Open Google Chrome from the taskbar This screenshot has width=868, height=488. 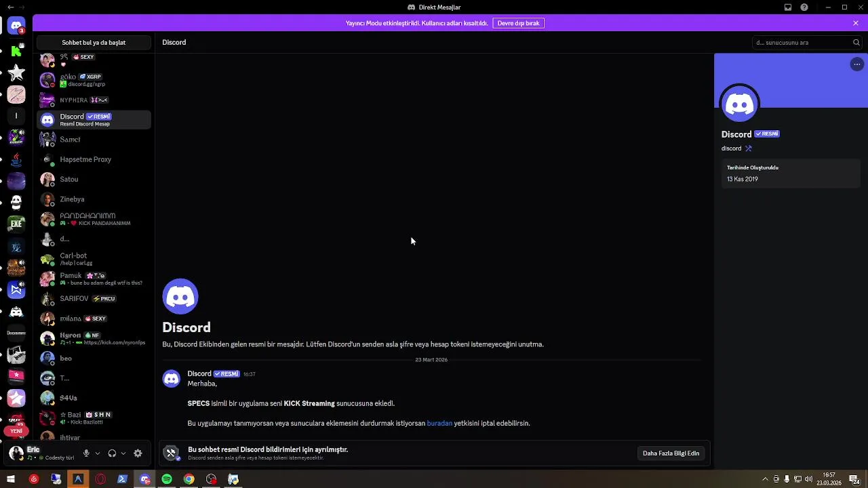tap(189, 479)
